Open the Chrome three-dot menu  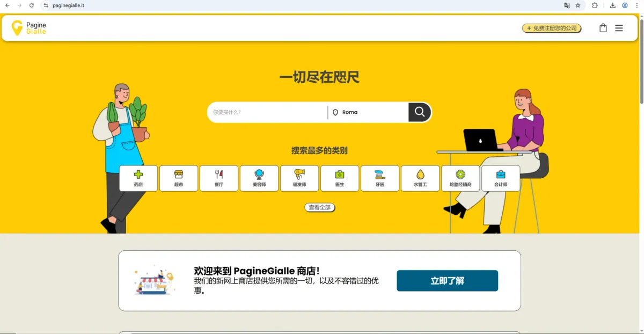[637, 5]
